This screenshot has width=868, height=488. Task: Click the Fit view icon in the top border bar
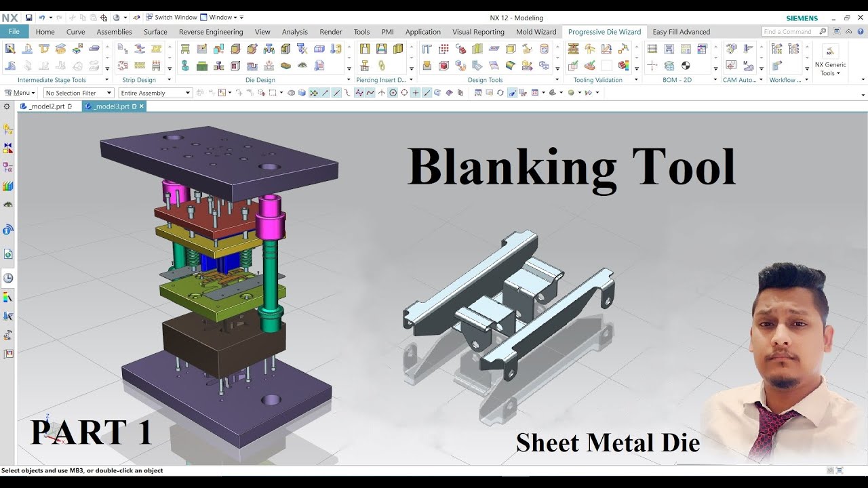point(477,93)
